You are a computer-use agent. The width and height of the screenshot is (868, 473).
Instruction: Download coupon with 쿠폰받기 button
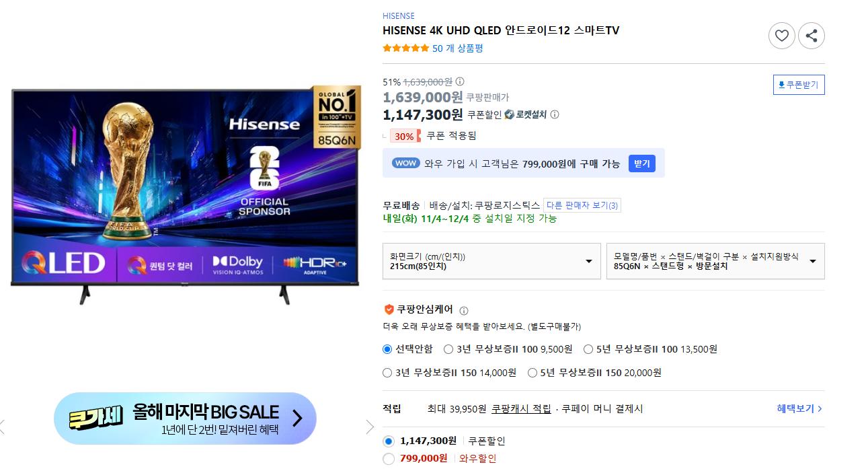[799, 85]
